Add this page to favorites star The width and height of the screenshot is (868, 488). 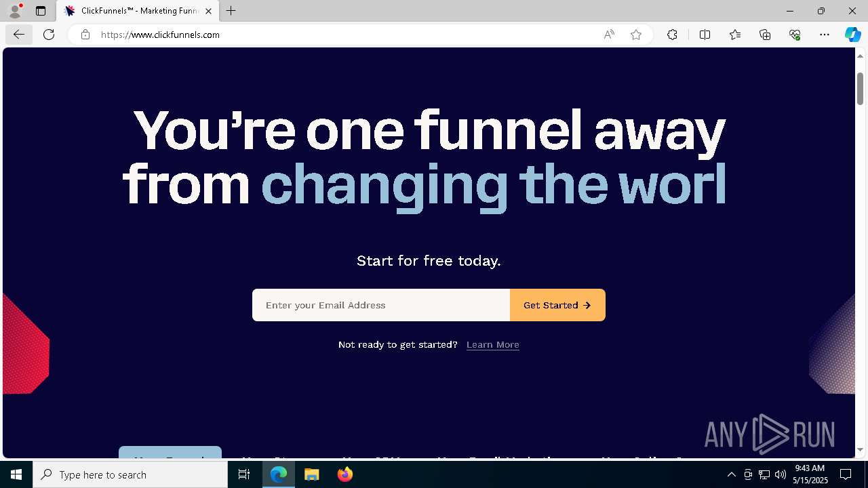[x=636, y=35]
